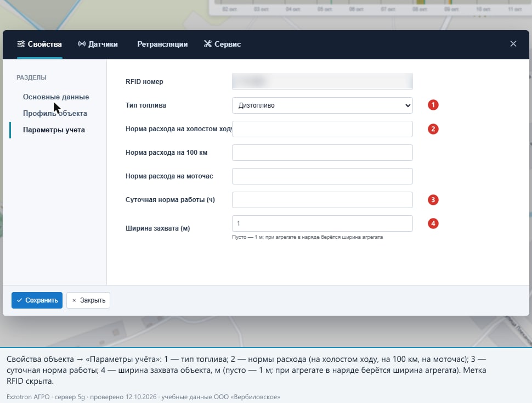Select Параметры учета section
The height and width of the screenshot is (403, 532).
coord(54,130)
